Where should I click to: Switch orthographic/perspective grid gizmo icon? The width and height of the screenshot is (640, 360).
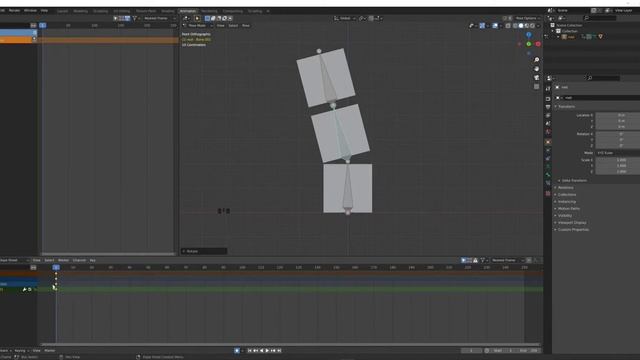(x=536, y=87)
